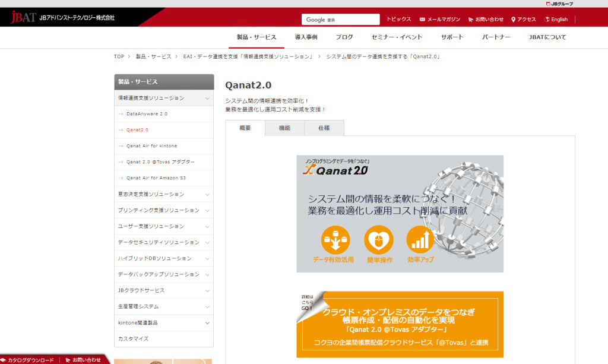This screenshot has width=608, height=364.
Task: Open the JBグループ link at top
Action: 559,4
